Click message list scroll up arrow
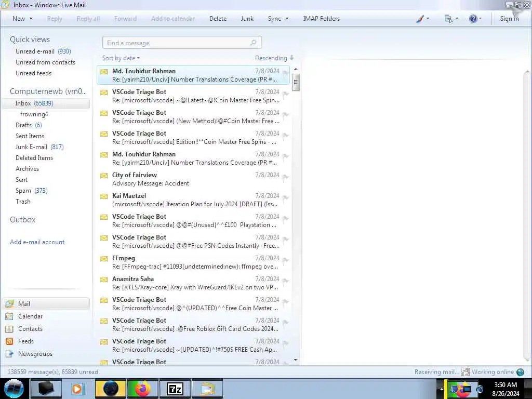This screenshot has width=532, height=399. pos(296,69)
